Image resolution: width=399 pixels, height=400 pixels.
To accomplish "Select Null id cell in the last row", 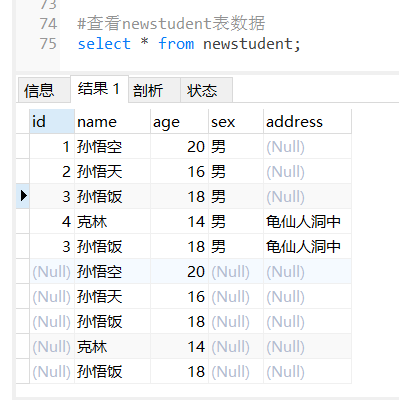I will 52,372.
